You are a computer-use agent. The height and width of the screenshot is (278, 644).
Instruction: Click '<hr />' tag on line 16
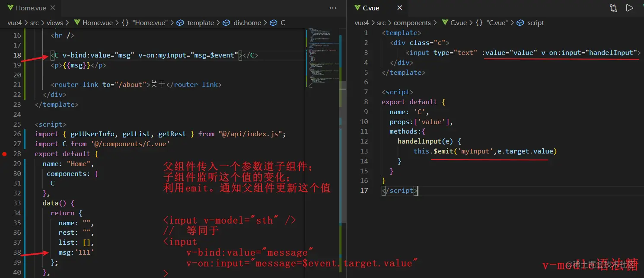click(63, 35)
